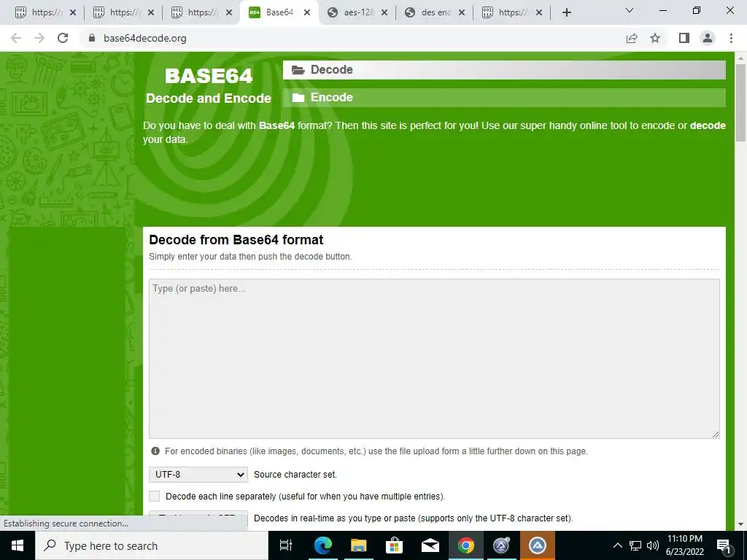
Task: Click the address bar URL
Action: [145, 38]
